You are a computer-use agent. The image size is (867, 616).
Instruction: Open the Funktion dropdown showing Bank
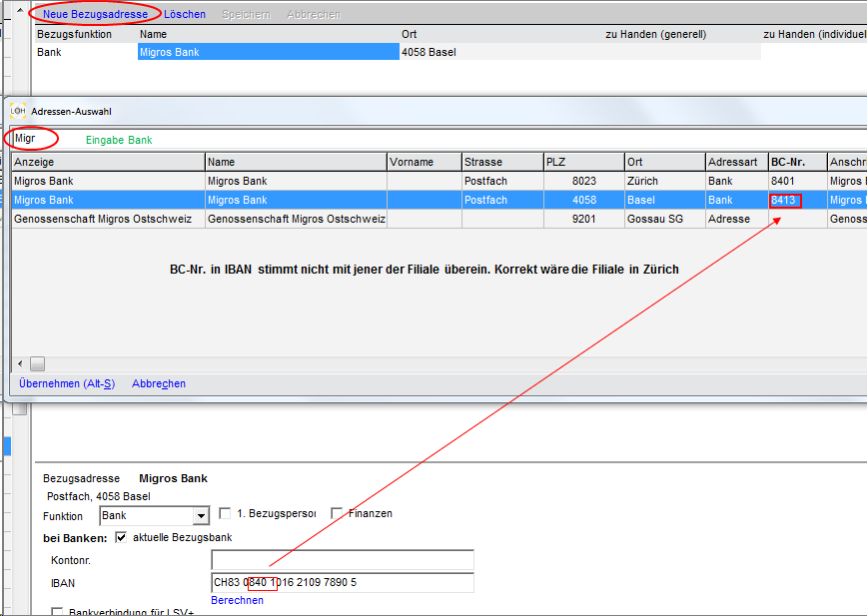pyautogui.click(x=201, y=516)
